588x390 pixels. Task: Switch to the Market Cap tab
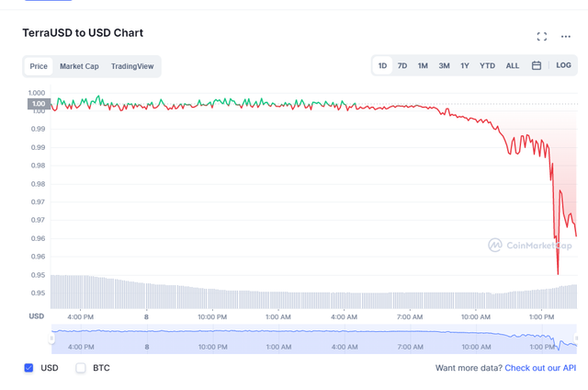pyautogui.click(x=79, y=66)
